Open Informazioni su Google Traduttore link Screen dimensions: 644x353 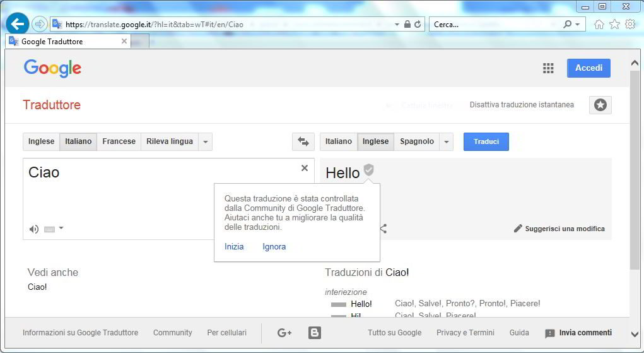pos(81,332)
